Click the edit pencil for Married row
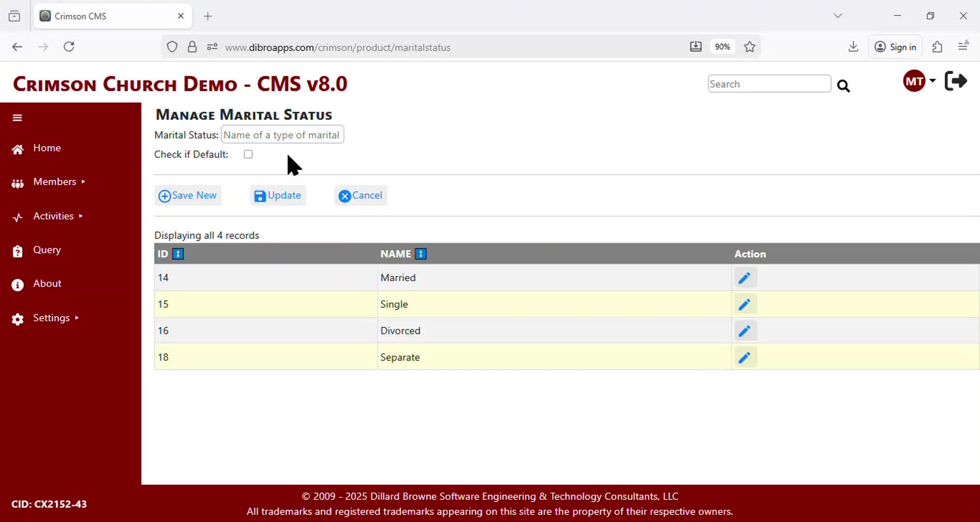Image resolution: width=980 pixels, height=522 pixels. pos(744,277)
